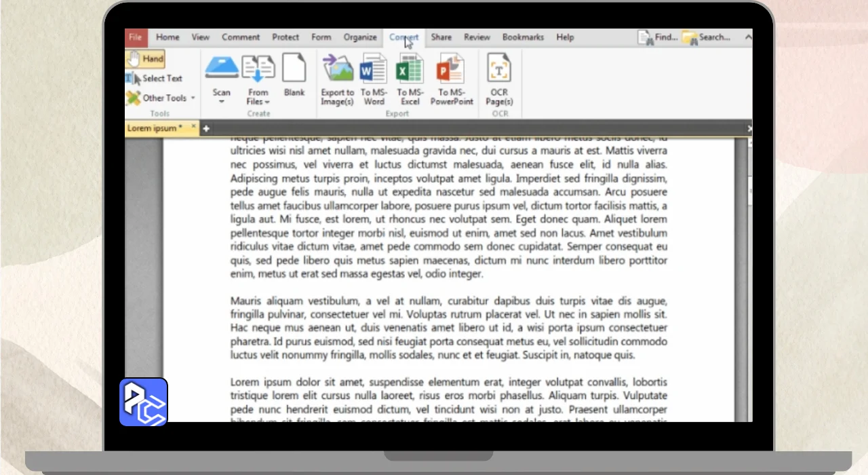The width and height of the screenshot is (868, 475).
Task: Expand the Scan dropdown arrow
Action: coord(222,102)
